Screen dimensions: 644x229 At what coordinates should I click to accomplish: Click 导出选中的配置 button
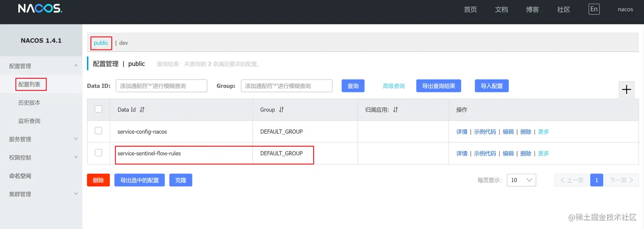pyautogui.click(x=139, y=180)
